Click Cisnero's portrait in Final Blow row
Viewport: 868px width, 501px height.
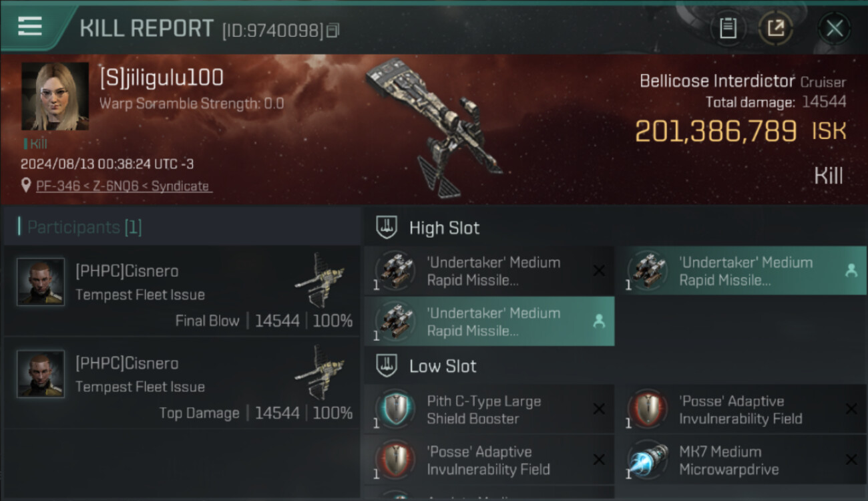(41, 282)
